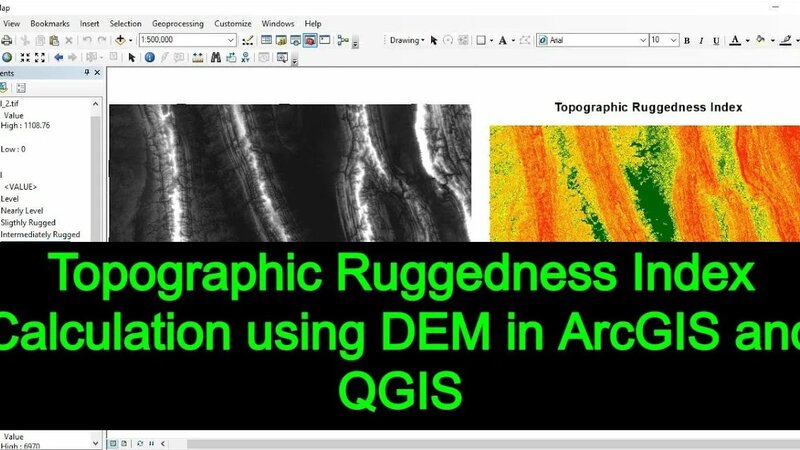Open the Create Viewer Window icon
This screenshot has height=450, width=800.
pyautogui.click(x=282, y=57)
